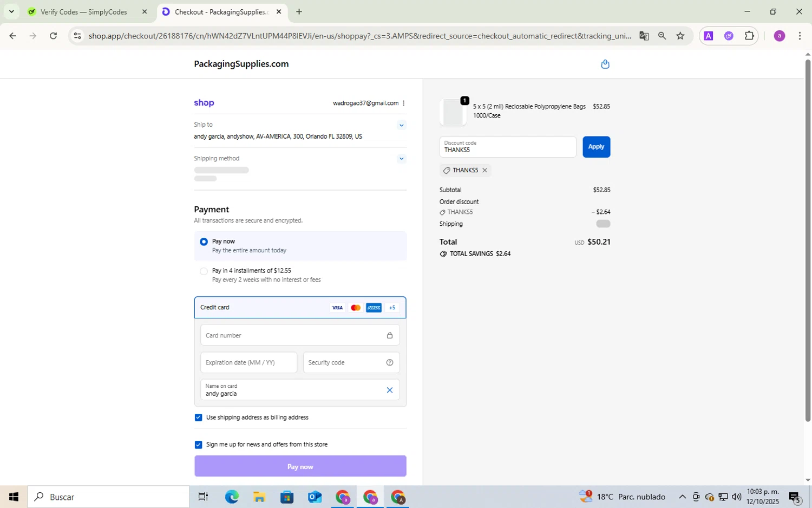Image resolution: width=812 pixels, height=508 pixels.
Task: Launch Microsoft Edge from taskbar
Action: [x=231, y=497]
